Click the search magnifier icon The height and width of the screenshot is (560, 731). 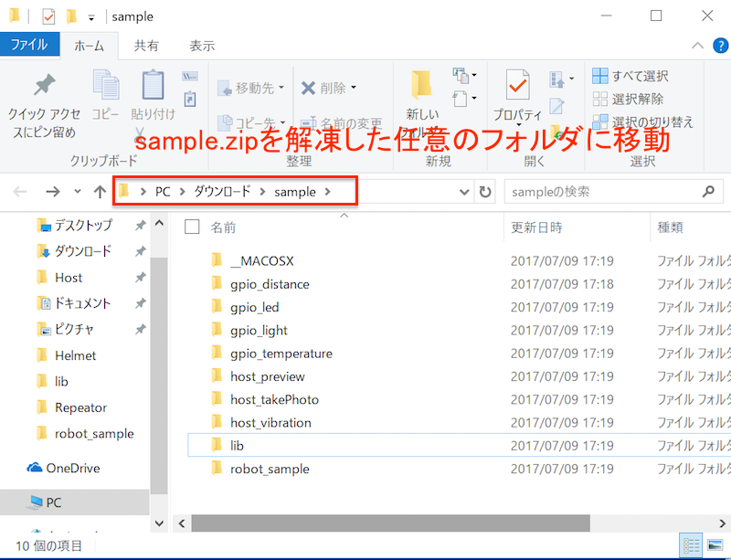(x=707, y=192)
